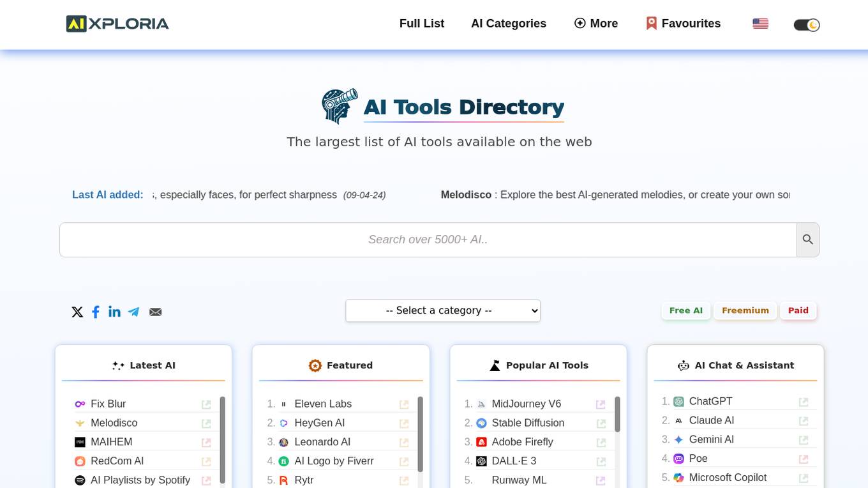Open external link for Gemini AI
Image resolution: width=868 pixels, height=488 pixels.
click(x=804, y=440)
